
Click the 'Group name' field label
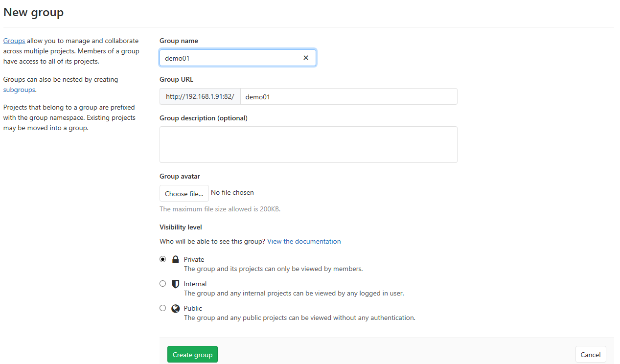click(179, 41)
